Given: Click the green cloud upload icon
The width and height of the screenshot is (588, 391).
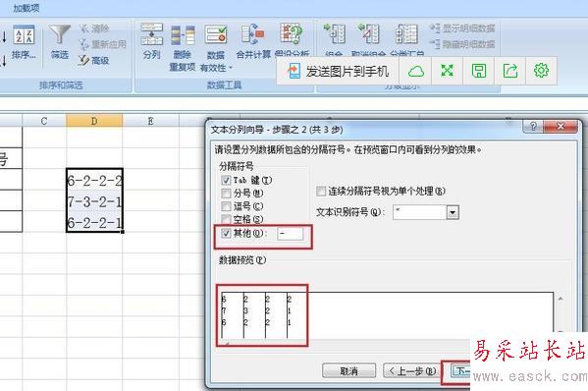Looking at the screenshot, I should coord(416,71).
